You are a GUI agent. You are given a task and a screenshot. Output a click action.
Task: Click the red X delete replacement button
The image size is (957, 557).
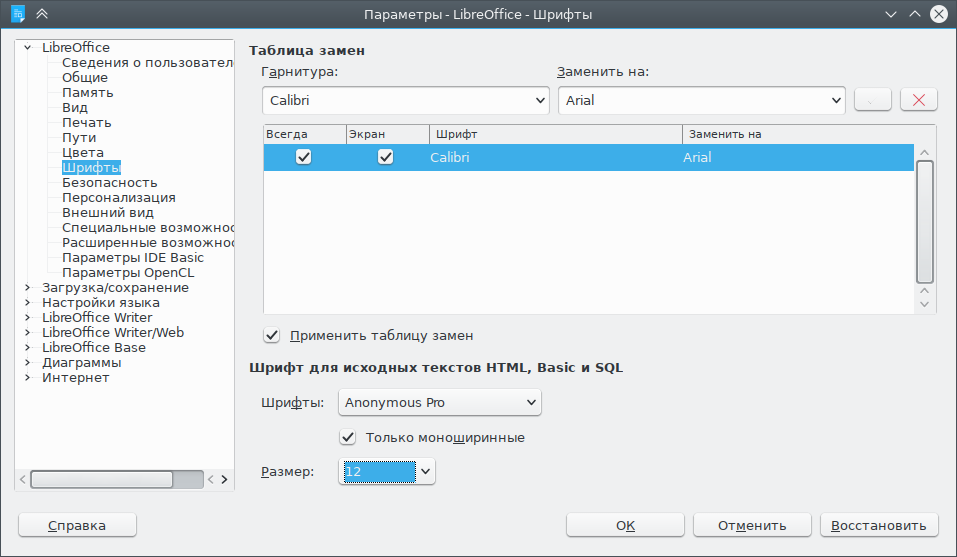point(919,100)
